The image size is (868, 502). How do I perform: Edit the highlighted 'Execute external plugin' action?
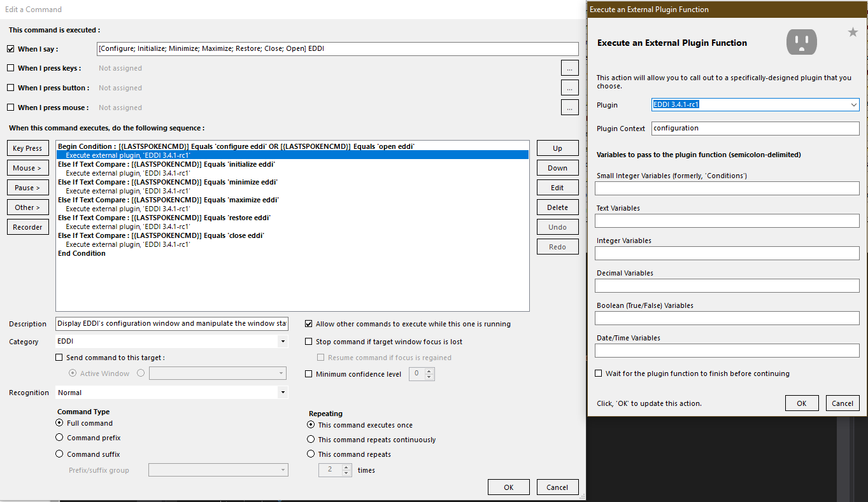click(557, 187)
